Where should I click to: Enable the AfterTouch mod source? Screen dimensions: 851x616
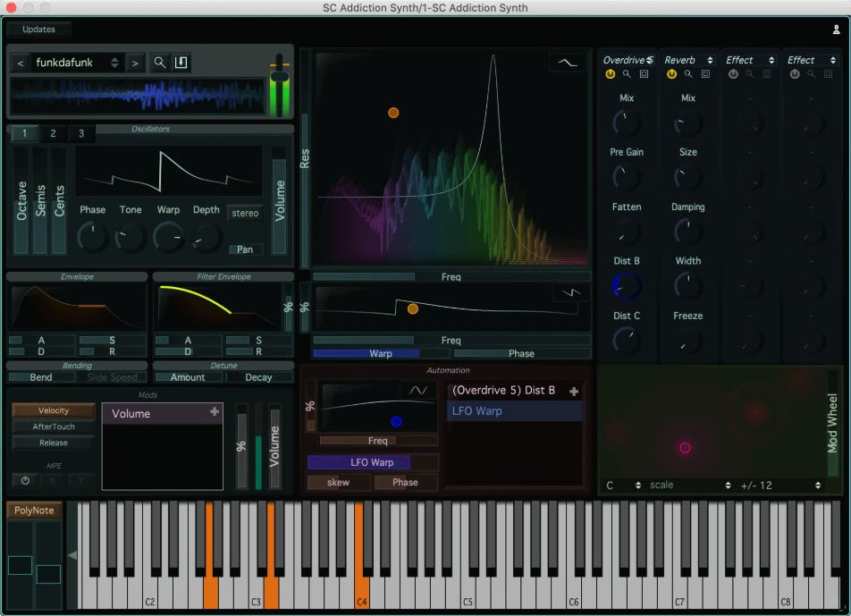[x=52, y=426]
